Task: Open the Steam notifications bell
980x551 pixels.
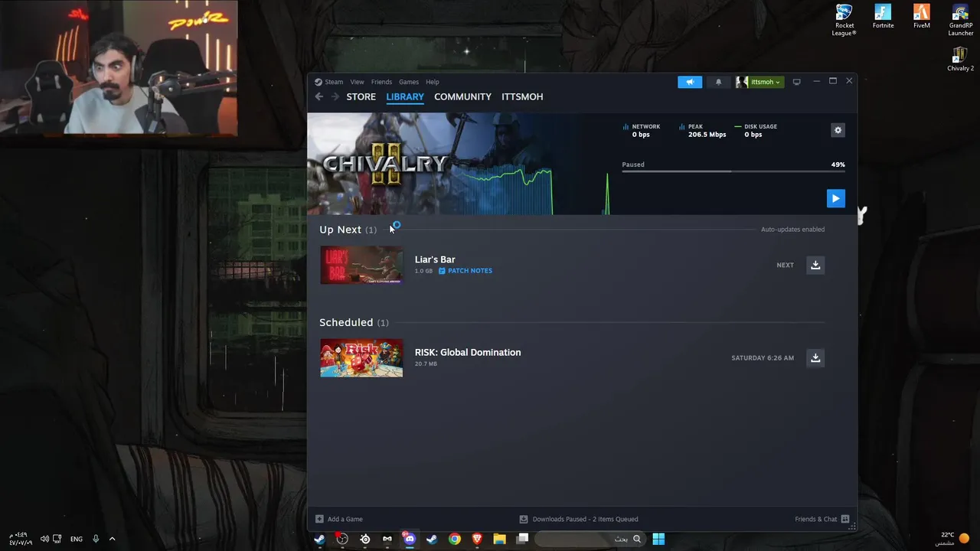Action: (718, 82)
